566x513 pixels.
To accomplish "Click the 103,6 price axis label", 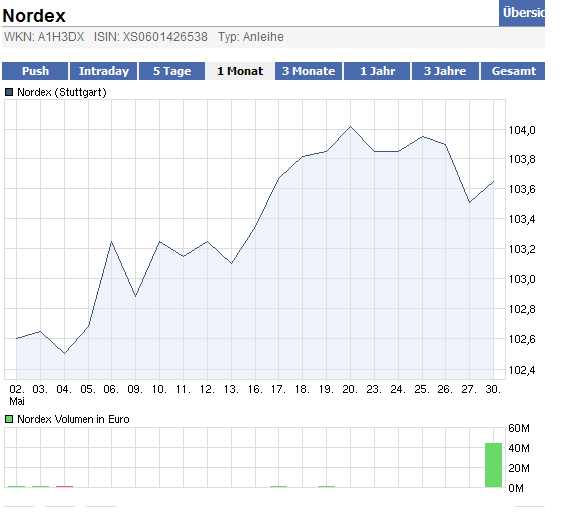I will point(522,189).
